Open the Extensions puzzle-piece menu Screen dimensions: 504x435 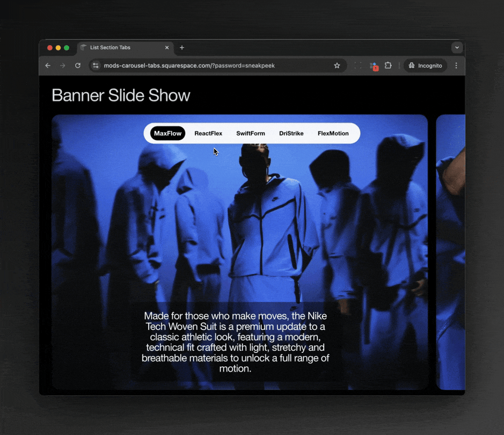tap(388, 66)
